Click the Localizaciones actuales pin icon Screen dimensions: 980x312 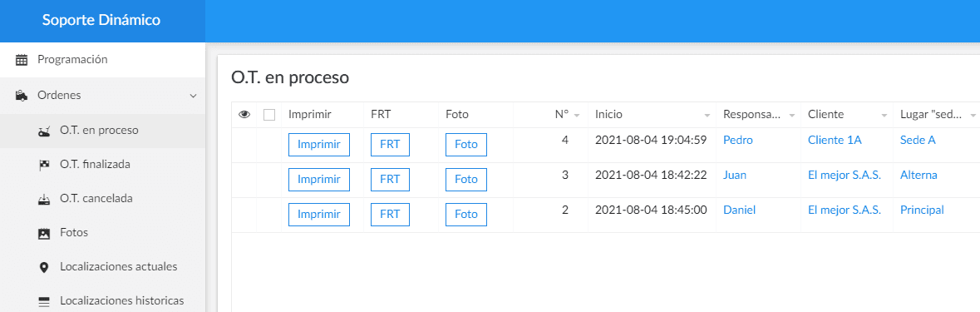[44, 267]
